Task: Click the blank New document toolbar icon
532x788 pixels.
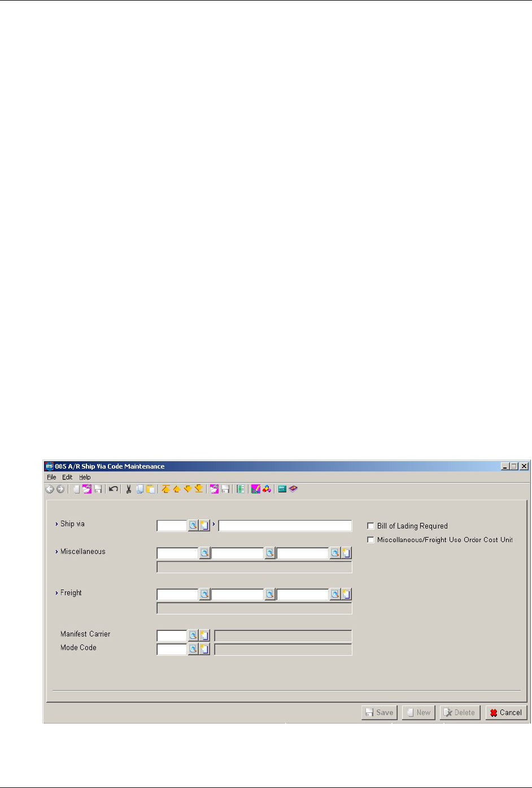Action: 76,489
